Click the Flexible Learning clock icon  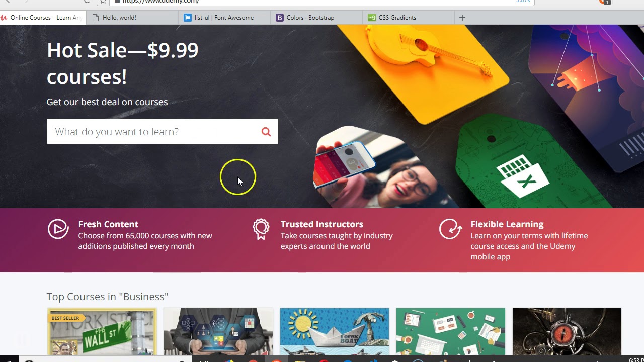[450, 229]
